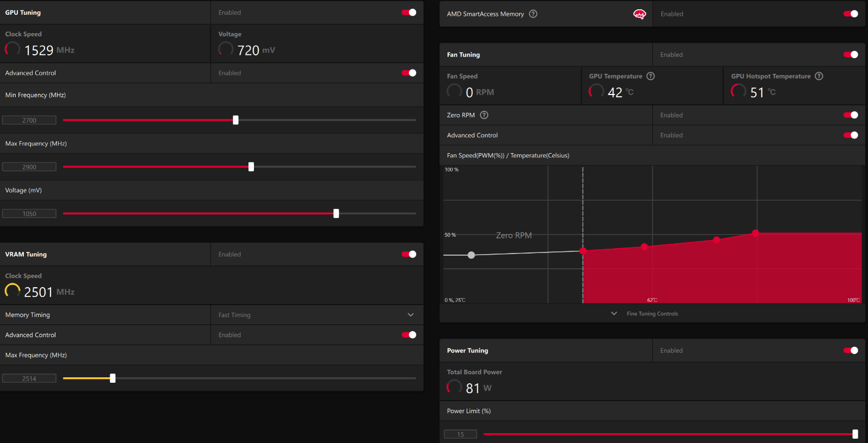Image resolution: width=868 pixels, height=443 pixels.
Task: Open the GPU Hotspot Temperature help icon
Action: click(x=819, y=76)
